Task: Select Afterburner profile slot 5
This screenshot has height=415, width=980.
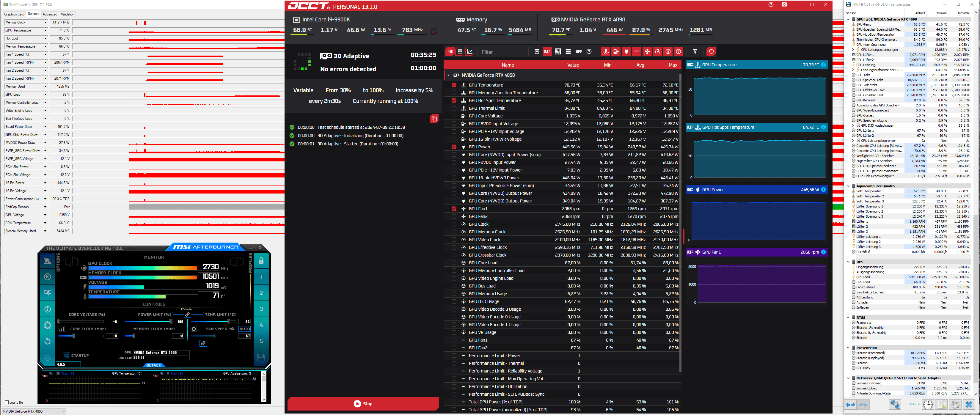Action: [x=261, y=341]
